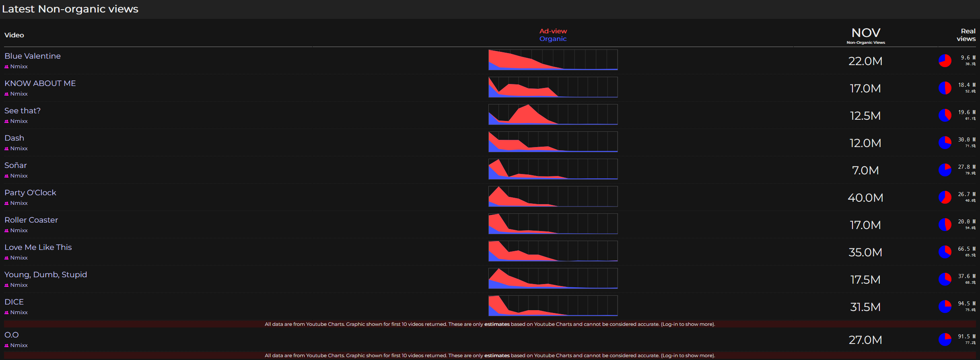Click the 94.5 M real views figure for DICE
Image resolution: width=980 pixels, height=360 pixels.
tap(967, 303)
